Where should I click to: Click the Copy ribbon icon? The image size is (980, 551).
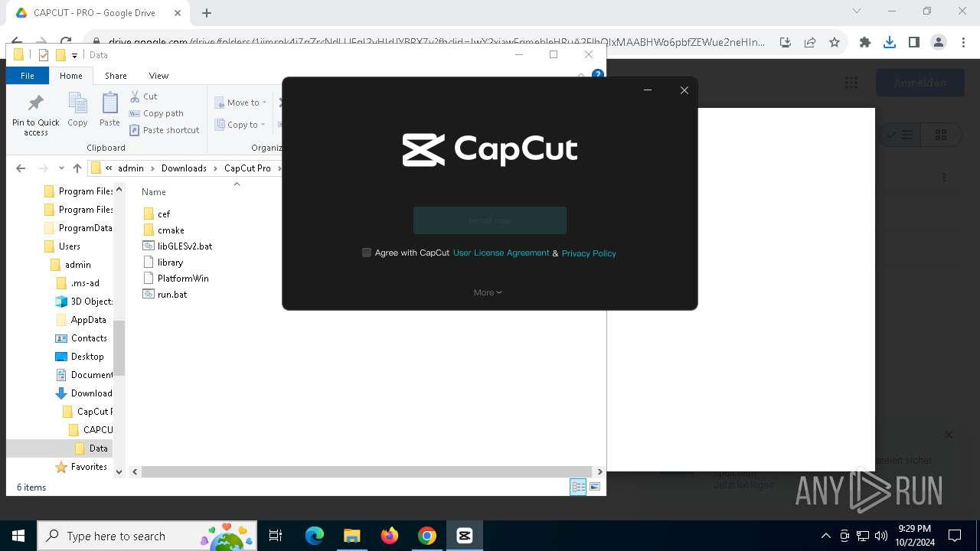pyautogui.click(x=77, y=109)
